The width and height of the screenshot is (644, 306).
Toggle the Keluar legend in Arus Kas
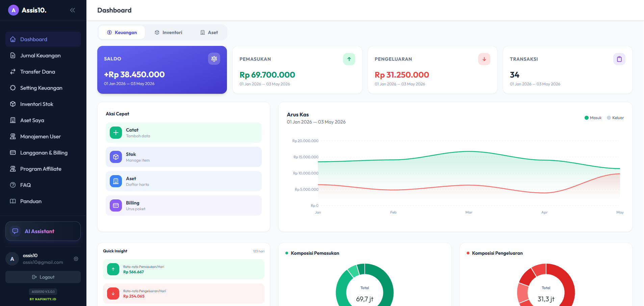coord(615,118)
